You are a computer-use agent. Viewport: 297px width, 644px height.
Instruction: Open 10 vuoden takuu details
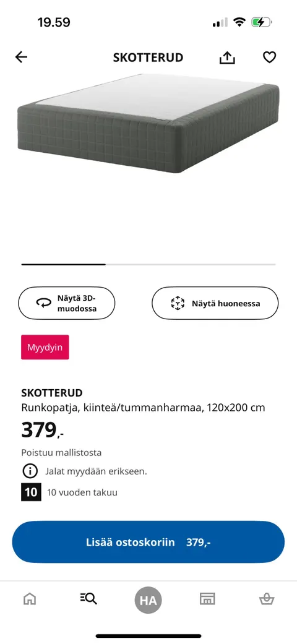[x=82, y=492]
